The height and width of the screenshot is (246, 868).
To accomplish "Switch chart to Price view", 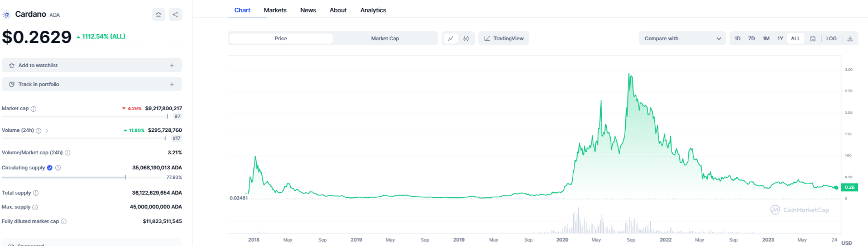I will pos(281,39).
